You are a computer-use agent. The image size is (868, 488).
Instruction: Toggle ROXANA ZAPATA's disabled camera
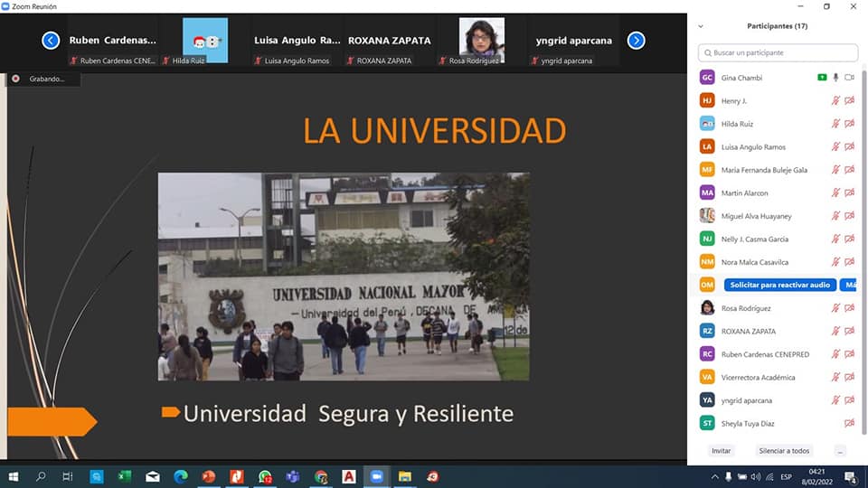(x=850, y=331)
